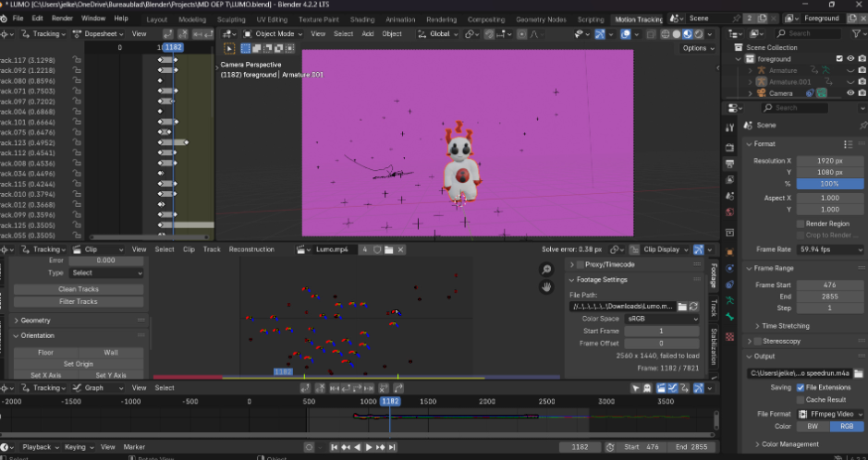868x460 pixels.
Task: Open cleanup Type Select dropdown
Action: pyautogui.click(x=105, y=272)
